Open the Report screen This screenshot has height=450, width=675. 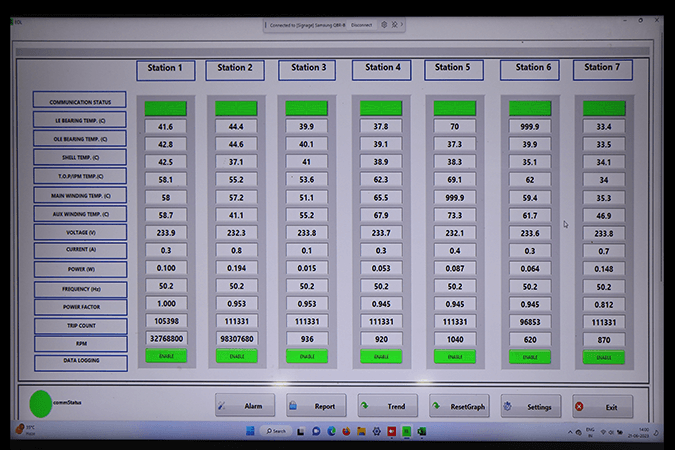(316, 406)
